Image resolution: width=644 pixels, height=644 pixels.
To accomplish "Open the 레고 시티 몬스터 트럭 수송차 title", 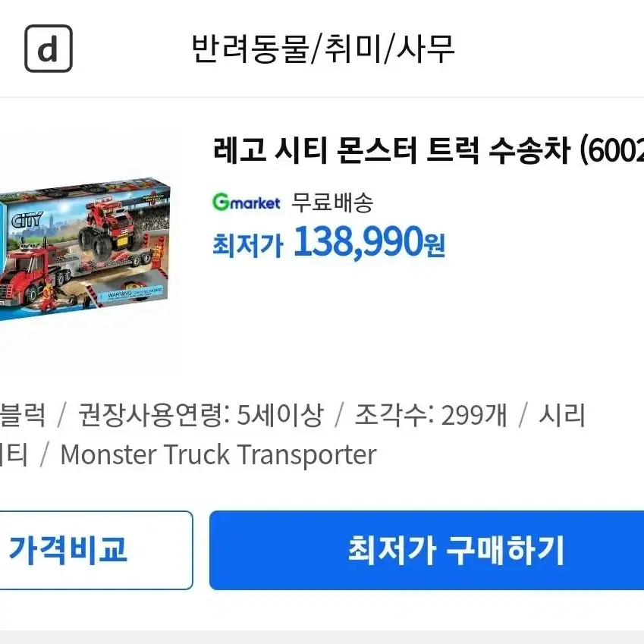I will [x=429, y=150].
